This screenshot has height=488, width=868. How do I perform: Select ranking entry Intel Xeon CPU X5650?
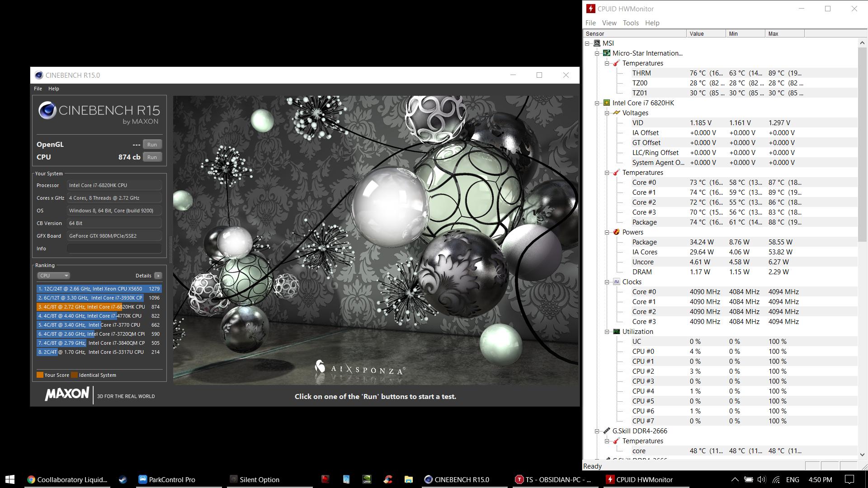click(x=99, y=289)
